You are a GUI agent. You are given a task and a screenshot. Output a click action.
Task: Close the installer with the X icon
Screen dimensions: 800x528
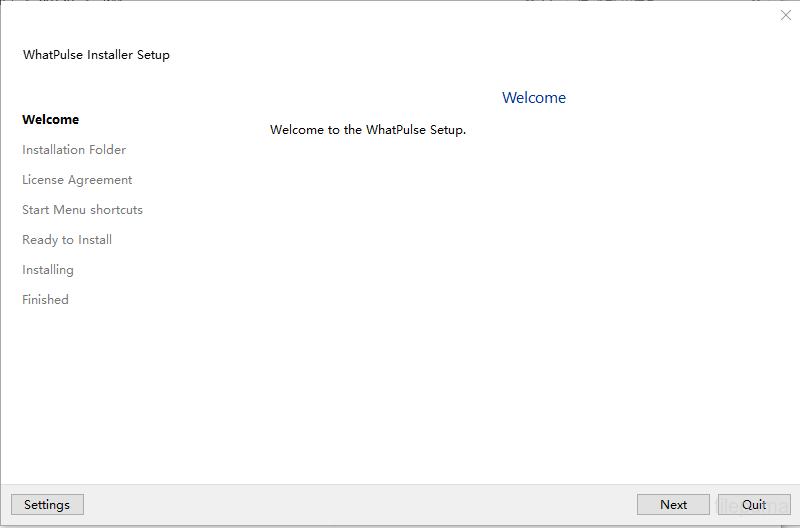pos(785,15)
